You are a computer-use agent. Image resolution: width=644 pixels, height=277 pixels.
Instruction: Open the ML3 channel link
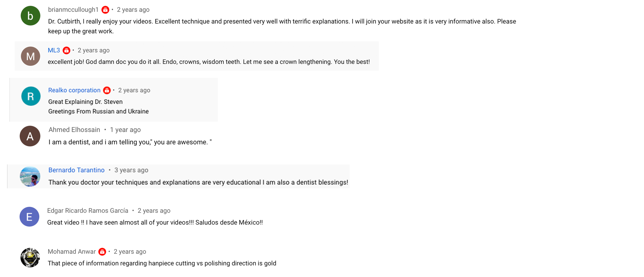(x=54, y=50)
